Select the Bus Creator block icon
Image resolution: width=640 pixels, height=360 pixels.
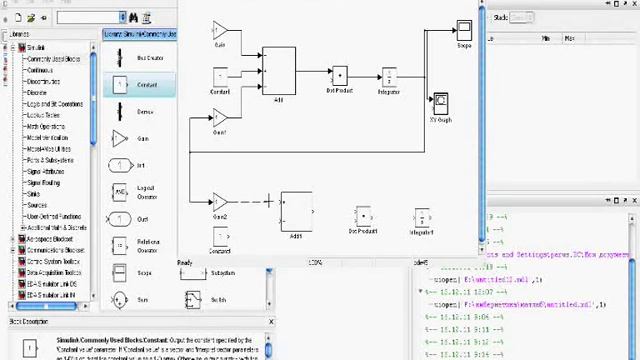pos(120,58)
